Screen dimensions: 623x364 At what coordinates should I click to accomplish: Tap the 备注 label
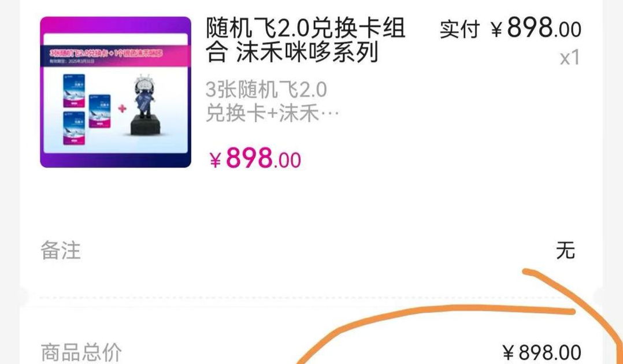61,251
